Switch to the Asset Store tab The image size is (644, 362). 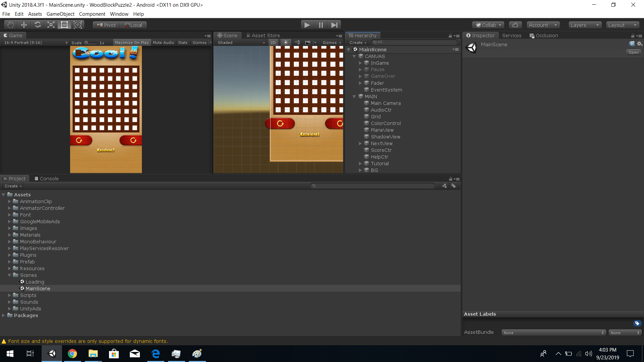[263, 36]
